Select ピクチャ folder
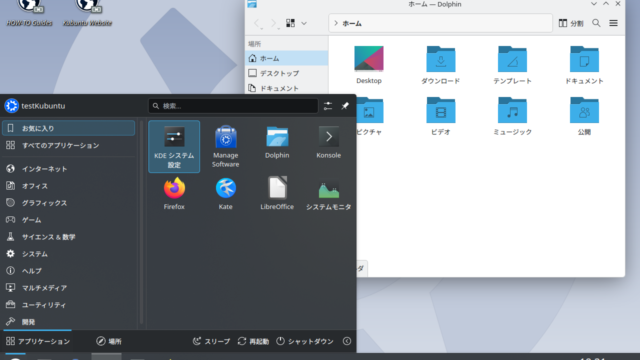This screenshot has height=360, width=640. click(369, 116)
